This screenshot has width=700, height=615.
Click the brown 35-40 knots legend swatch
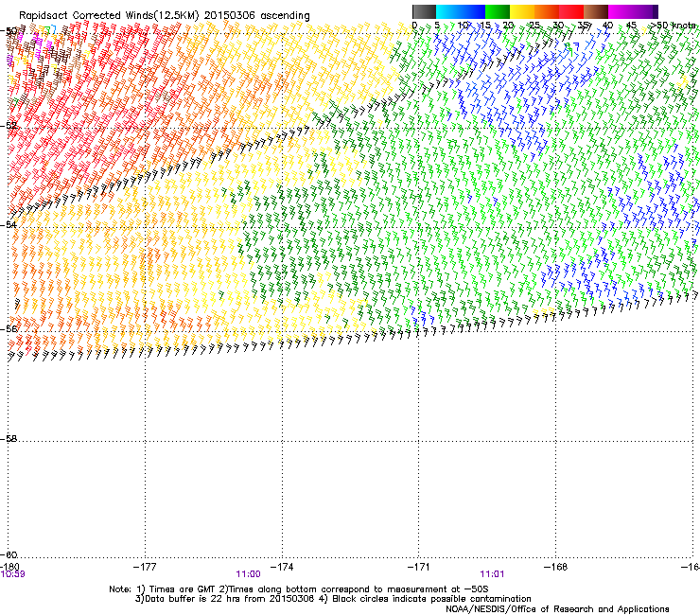(x=596, y=11)
